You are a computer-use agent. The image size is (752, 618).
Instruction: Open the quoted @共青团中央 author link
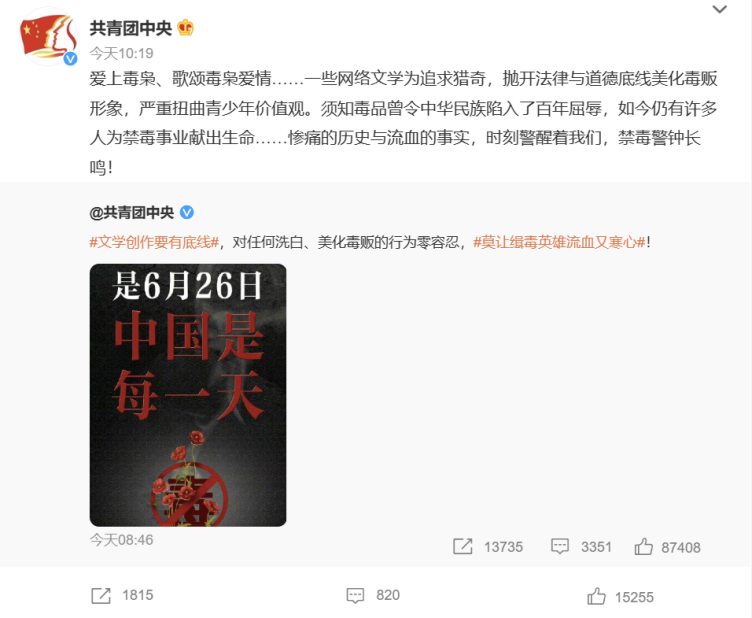[x=131, y=212]
